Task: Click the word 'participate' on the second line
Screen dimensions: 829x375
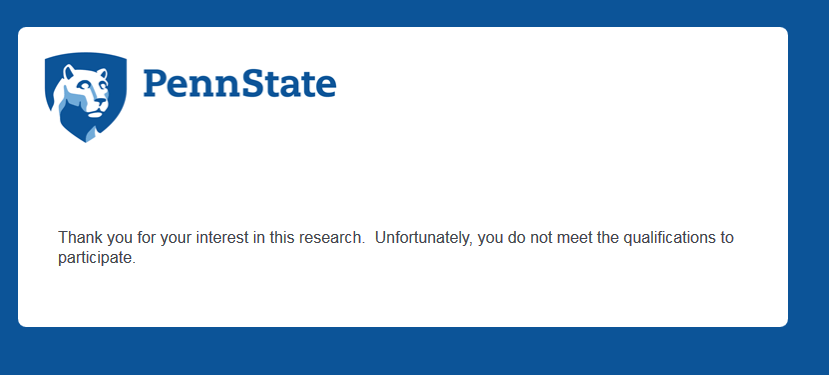Action: [95, 259]
